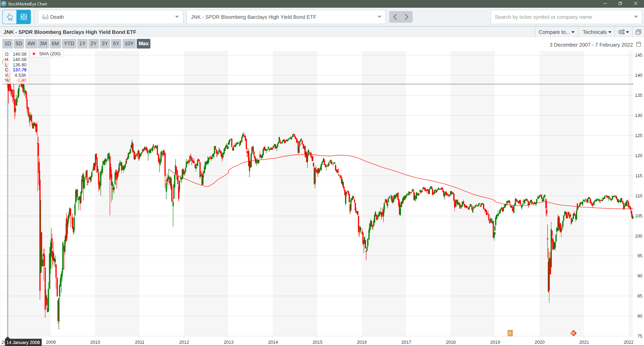Viewport: 644px width, 346px height.
Task: Open the JNK ticker selection dropdown
Action: pos(379,17)
